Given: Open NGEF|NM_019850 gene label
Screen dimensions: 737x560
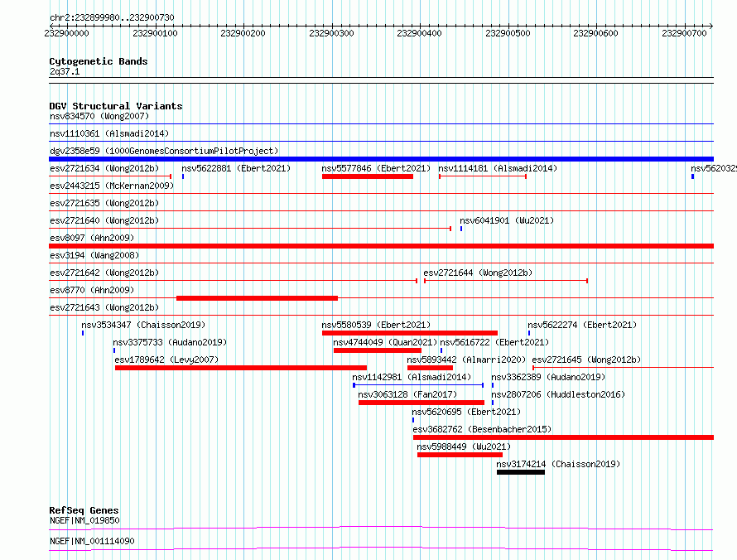Looking at the screenshot, I should [x=84, y=520].
